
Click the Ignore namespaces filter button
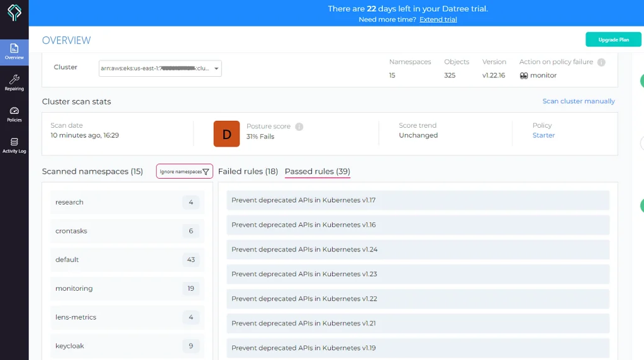tap(184, 171)
